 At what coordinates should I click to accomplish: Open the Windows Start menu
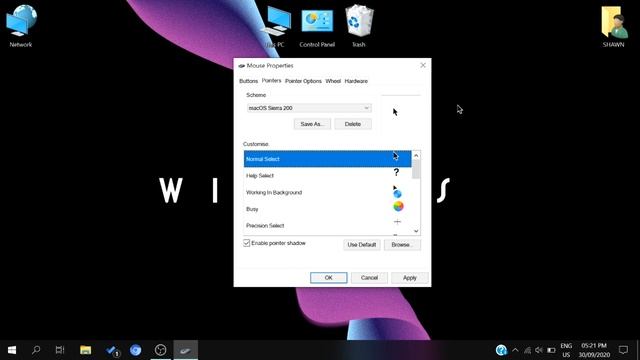click(12, 350)
